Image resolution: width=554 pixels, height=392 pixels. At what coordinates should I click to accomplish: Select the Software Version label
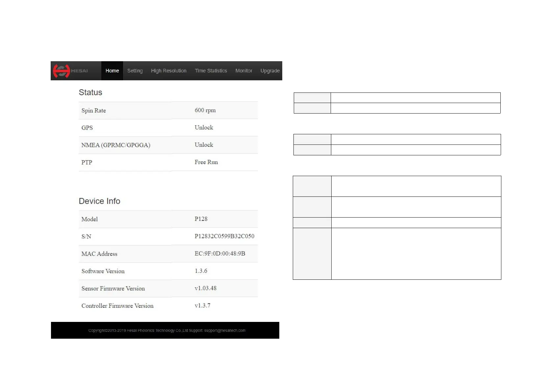(x=103, y=271)
